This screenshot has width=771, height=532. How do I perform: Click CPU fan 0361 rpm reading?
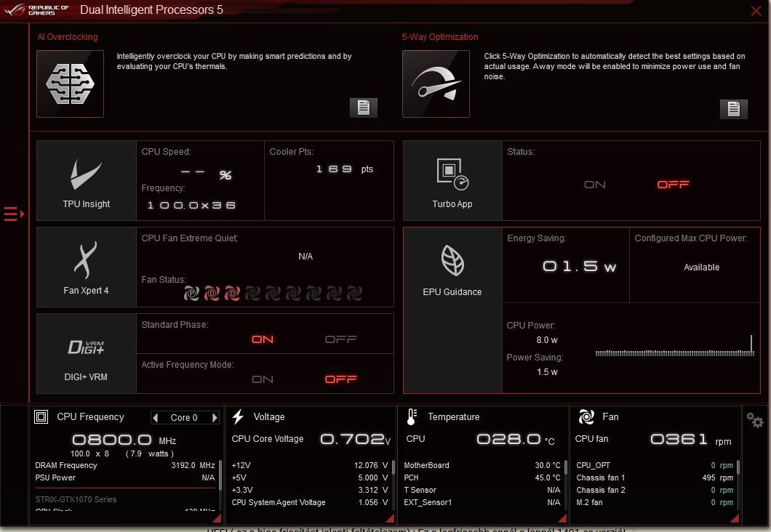(x=690, y=439)
